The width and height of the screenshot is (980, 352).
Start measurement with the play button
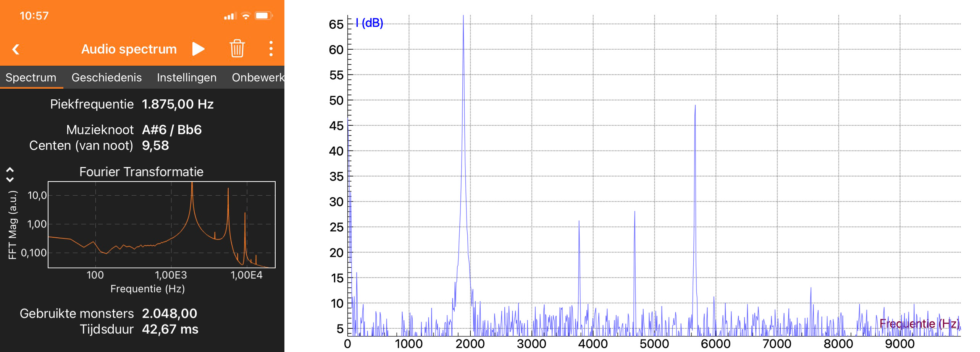(x=198, y=49)
